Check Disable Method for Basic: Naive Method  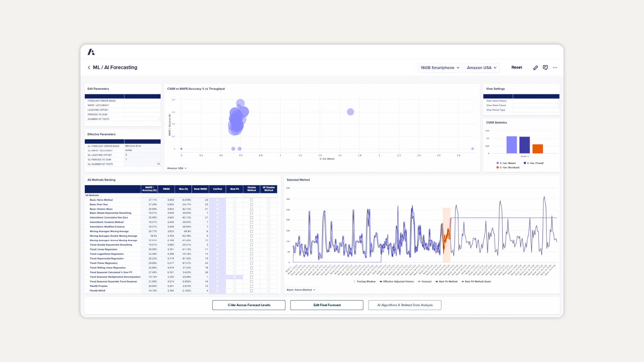click(x=251, y=200)
